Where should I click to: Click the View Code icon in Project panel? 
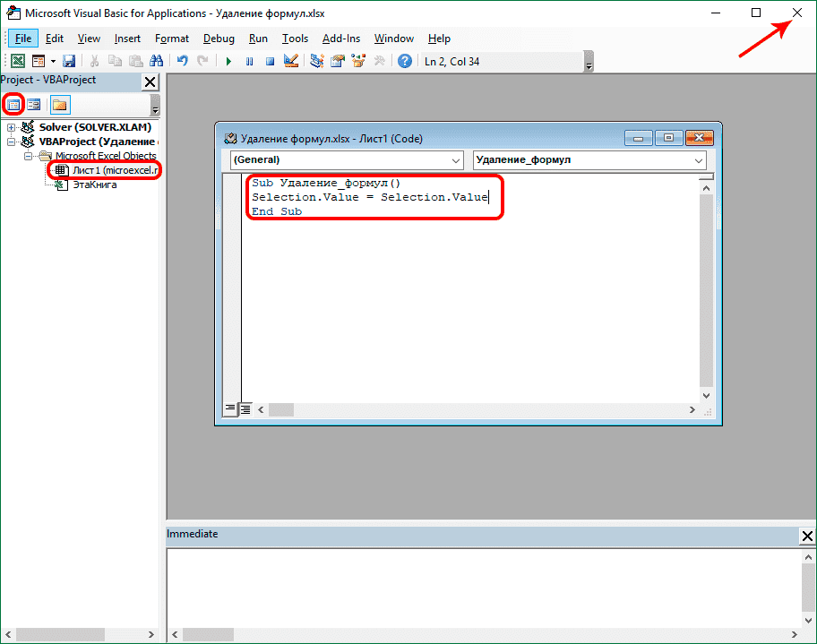click(13, 105)
